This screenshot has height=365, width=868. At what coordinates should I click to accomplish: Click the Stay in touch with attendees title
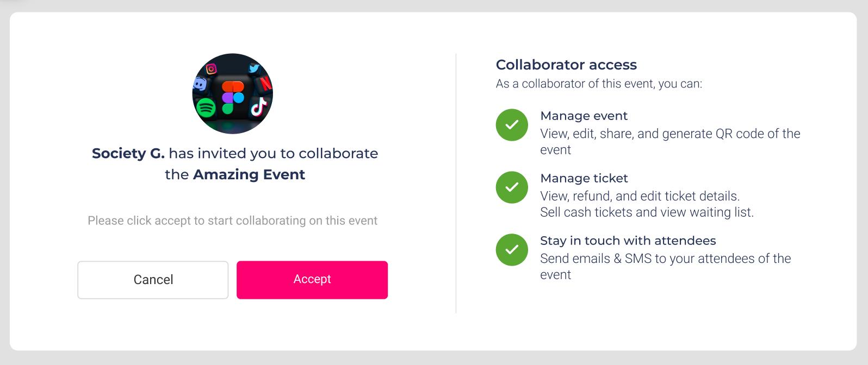tap(628, 241)
